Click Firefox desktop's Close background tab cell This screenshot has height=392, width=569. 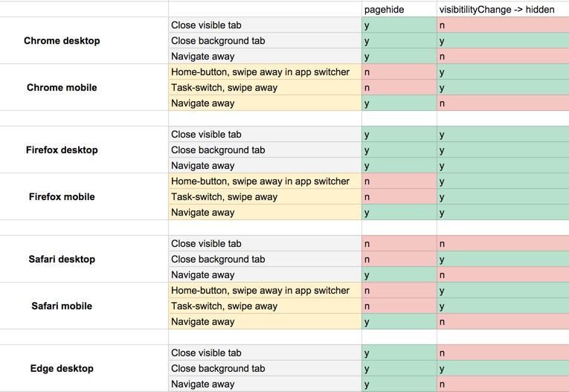(x=265, y=150)
